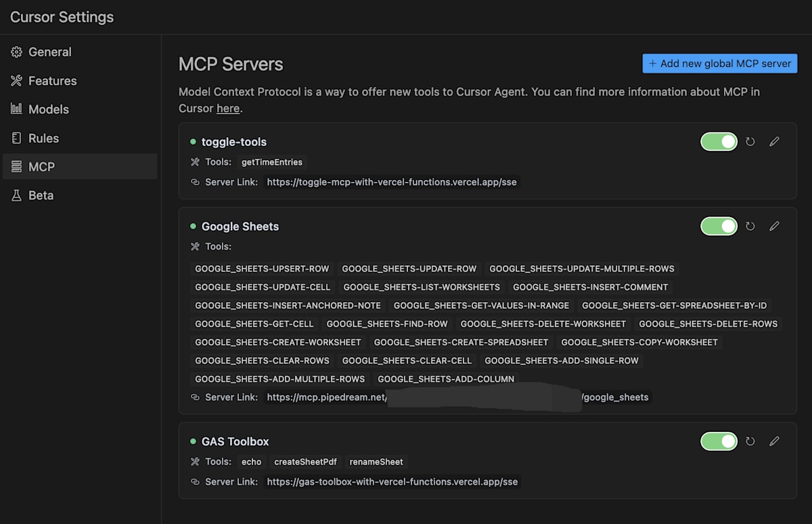Refresh the GAS Toolbox server

point(750,442)
